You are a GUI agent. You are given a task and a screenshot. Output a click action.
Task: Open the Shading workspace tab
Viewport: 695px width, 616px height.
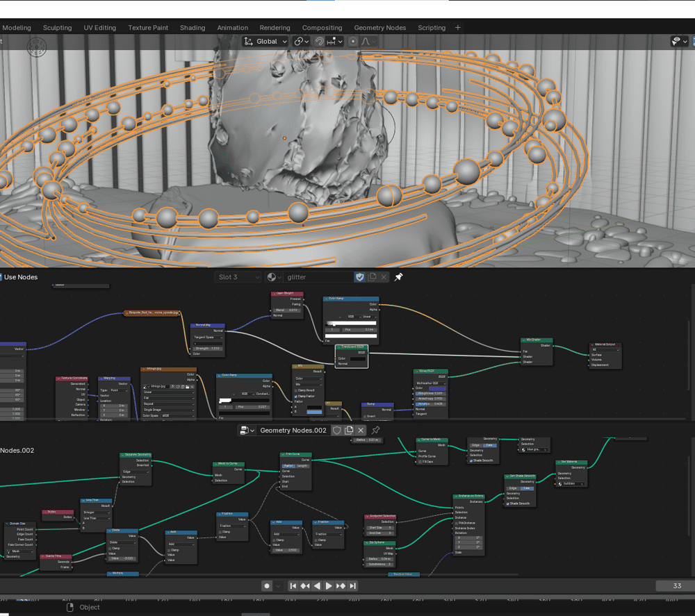click(193, 28)
